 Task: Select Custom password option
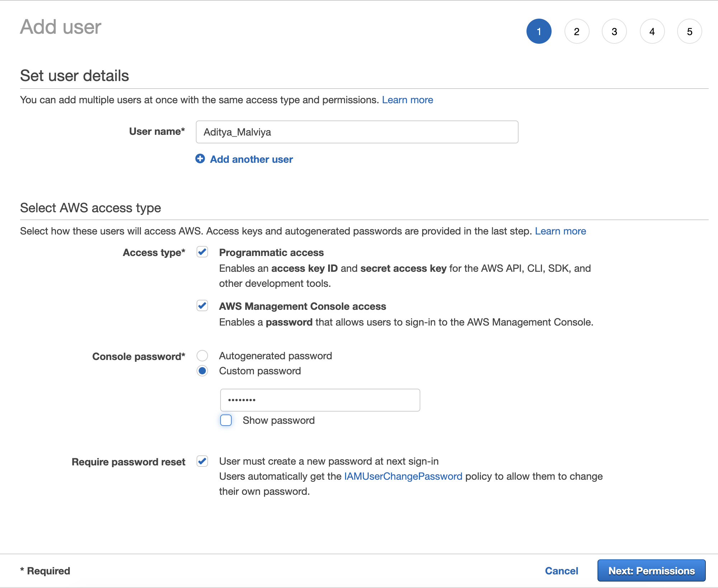click(x=202, y=371)
